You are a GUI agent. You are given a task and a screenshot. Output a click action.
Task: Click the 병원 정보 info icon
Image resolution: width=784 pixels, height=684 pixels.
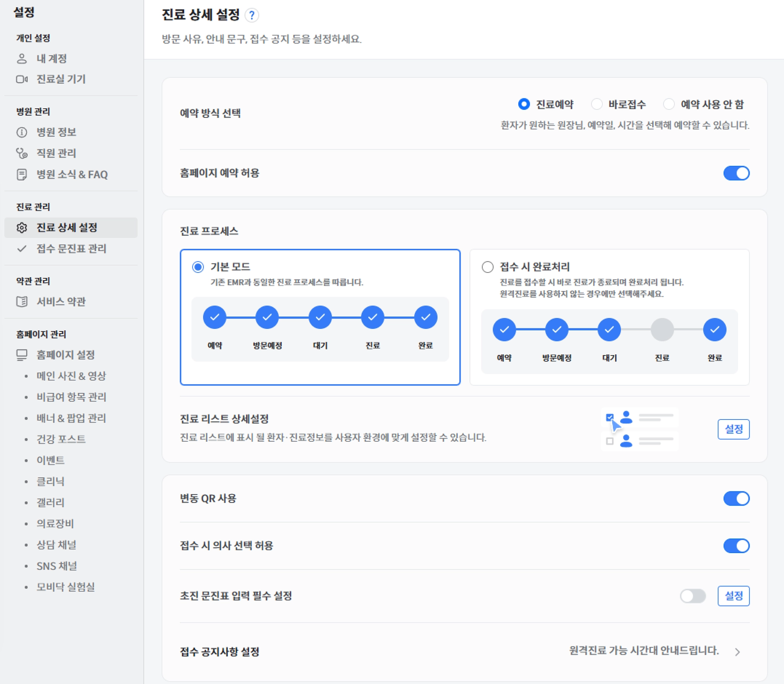point(22,132)
